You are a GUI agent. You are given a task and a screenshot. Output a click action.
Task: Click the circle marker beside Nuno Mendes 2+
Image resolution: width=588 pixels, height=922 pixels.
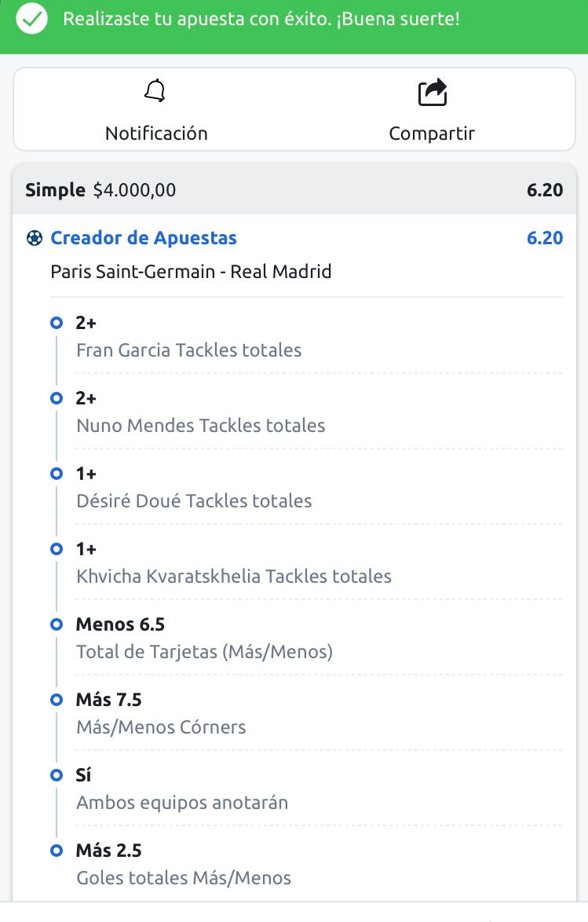tap(57, 398)
